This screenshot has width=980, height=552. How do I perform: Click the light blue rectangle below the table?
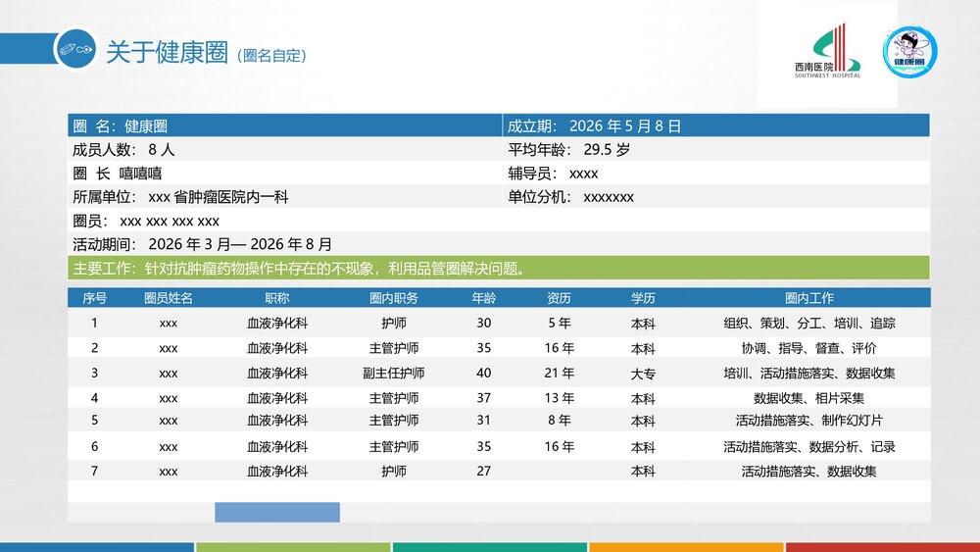pos(277,512)
